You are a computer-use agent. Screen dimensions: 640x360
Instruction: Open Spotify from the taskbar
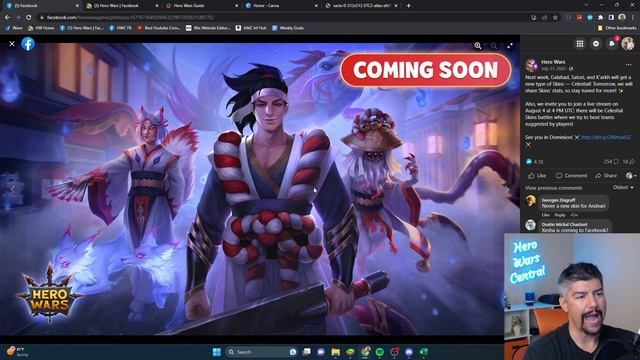380,352
